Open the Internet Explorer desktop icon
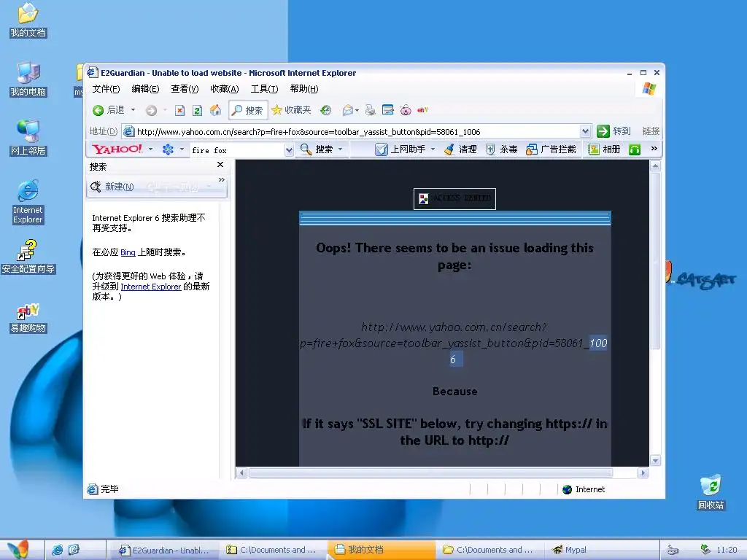This screenshot has width=747, height=560. coord(28,201)
